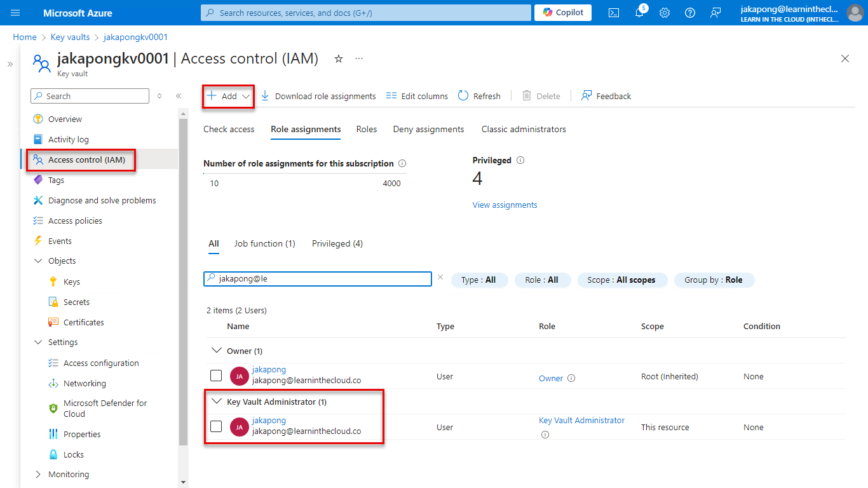
Task: Clear the role assignment search box
Action: [440, 277]
